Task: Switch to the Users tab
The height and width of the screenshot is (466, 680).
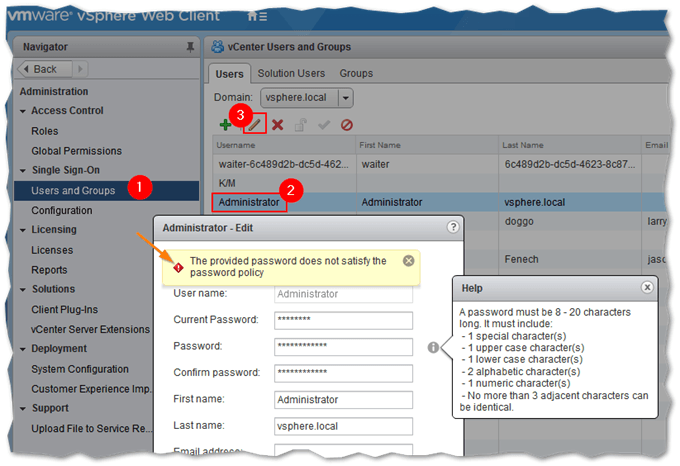Action: 229,74
